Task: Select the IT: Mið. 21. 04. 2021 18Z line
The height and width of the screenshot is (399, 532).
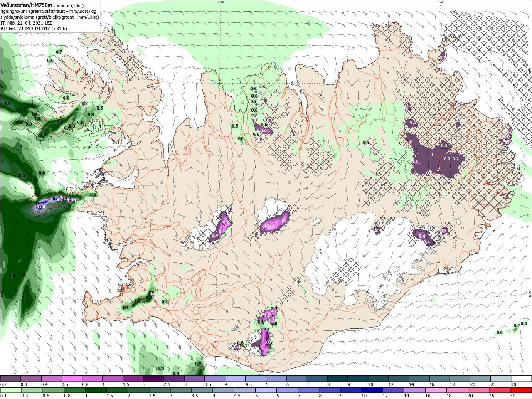Action: coord(26,23)
